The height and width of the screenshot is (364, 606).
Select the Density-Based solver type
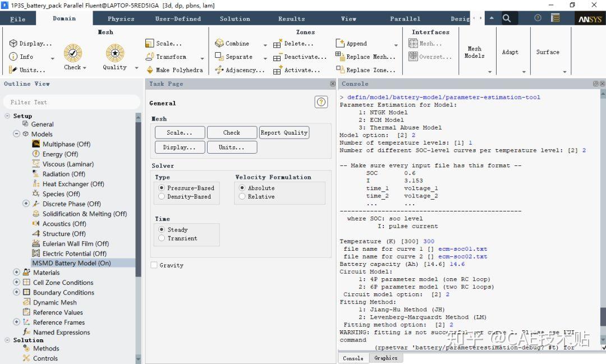click(x=162, y=197)
